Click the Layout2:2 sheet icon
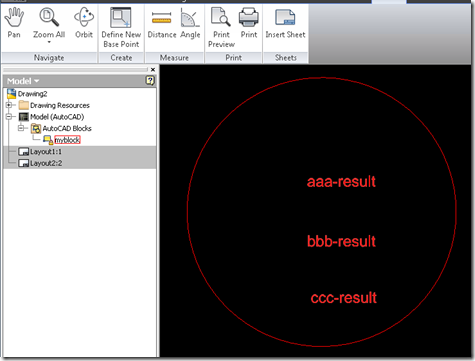475x361 pixels. [x=23, y=163]
